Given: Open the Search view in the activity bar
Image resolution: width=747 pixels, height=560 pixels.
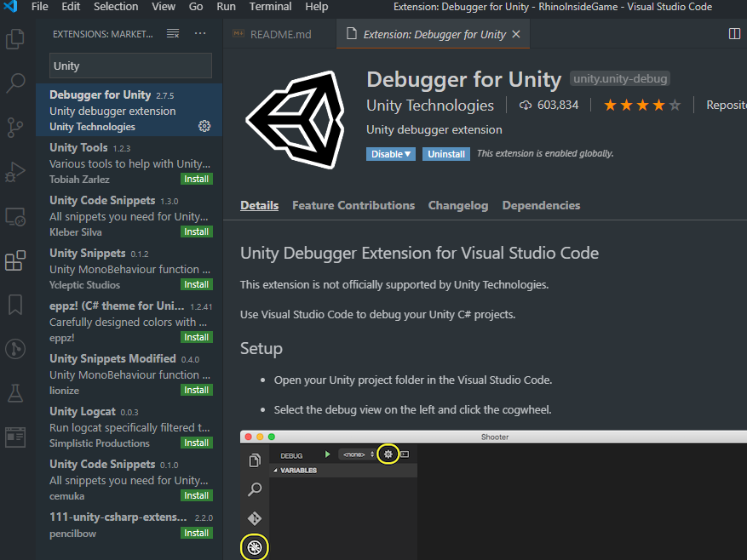Looking at the screenshot, I should [x=15, y=83].
